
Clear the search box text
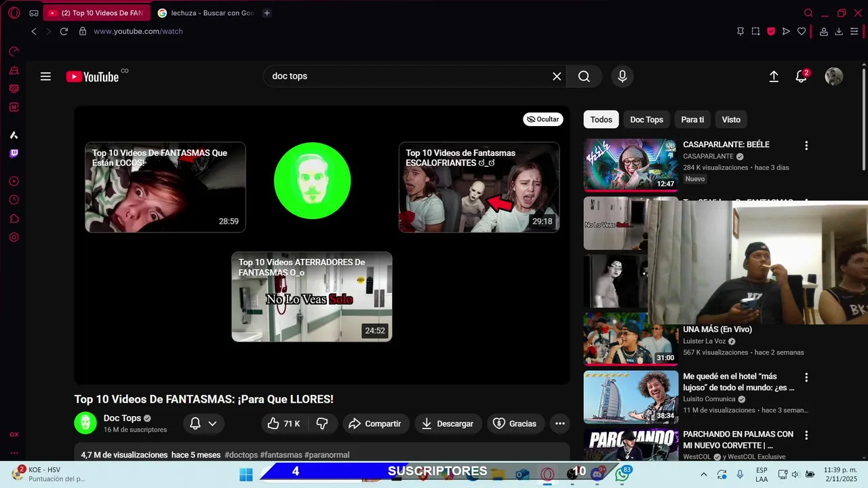(x=557, y=77)
